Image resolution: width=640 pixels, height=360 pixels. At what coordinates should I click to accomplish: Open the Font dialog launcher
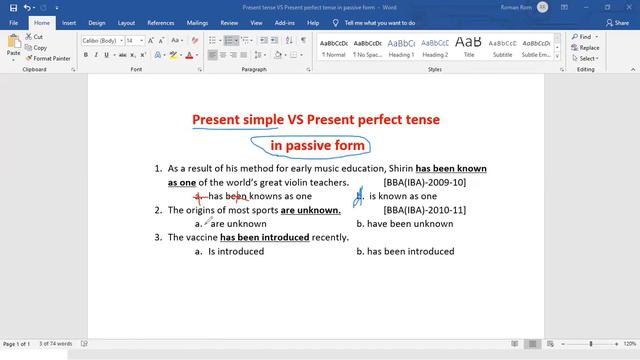[x=200, y=70]
